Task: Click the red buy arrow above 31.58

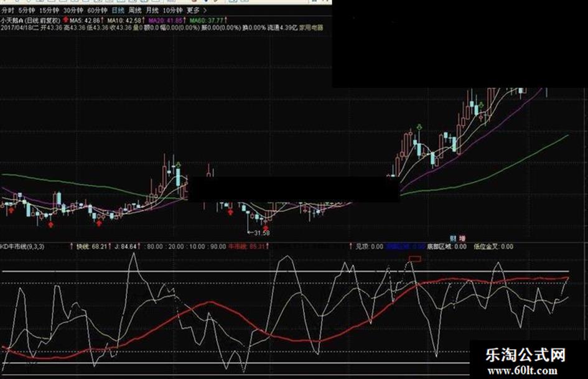Action: pyautogui.click(x=266, y=227)
